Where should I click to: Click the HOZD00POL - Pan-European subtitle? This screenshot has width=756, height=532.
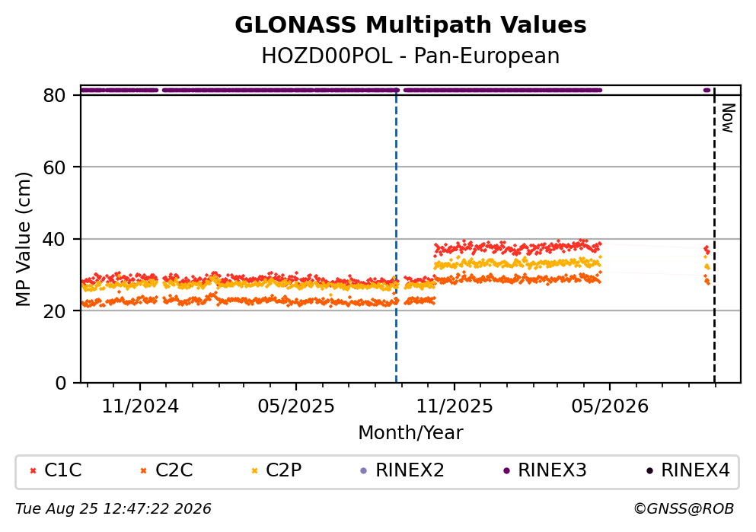click(x=410, y=56)
